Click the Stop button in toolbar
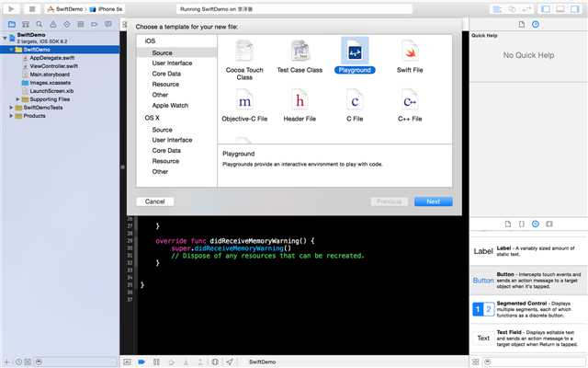This screenshot has width=588, height=368. coord(32,8)
